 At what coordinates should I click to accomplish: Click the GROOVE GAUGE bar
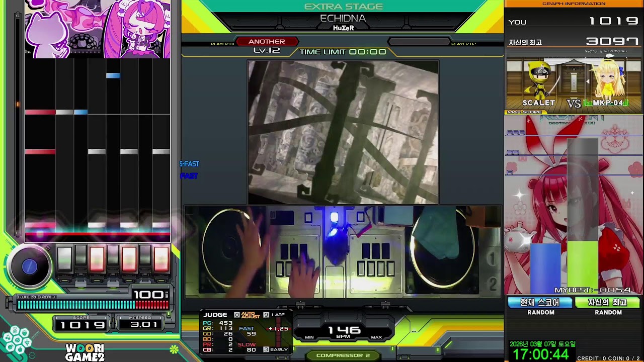point(93,305)
